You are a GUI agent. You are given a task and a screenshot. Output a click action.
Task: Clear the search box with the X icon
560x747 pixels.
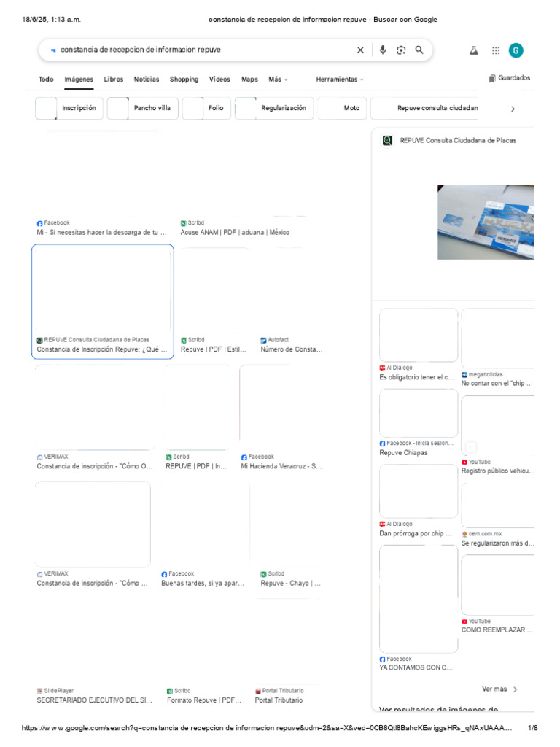pyautogui.click(x=360, y=50)
